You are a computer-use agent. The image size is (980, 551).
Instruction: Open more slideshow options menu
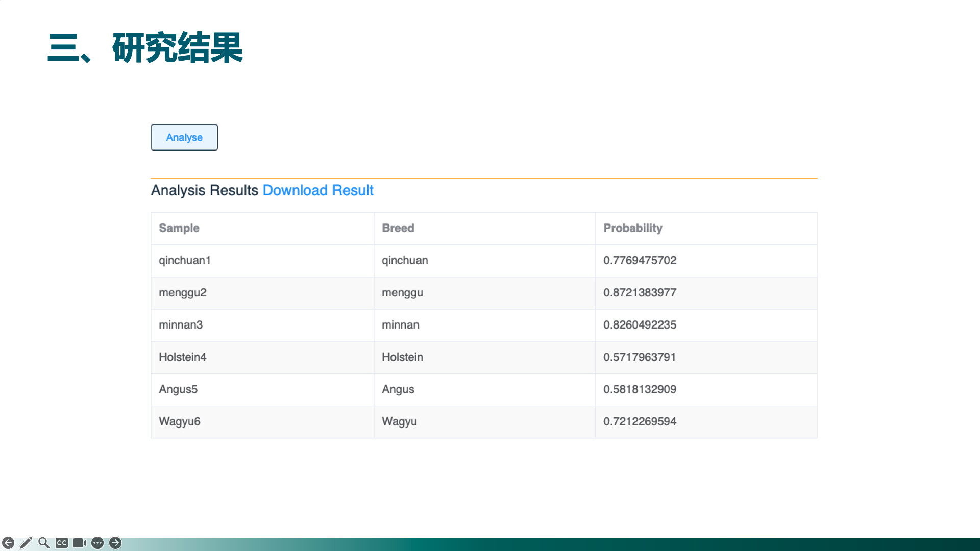click(97, 543)
